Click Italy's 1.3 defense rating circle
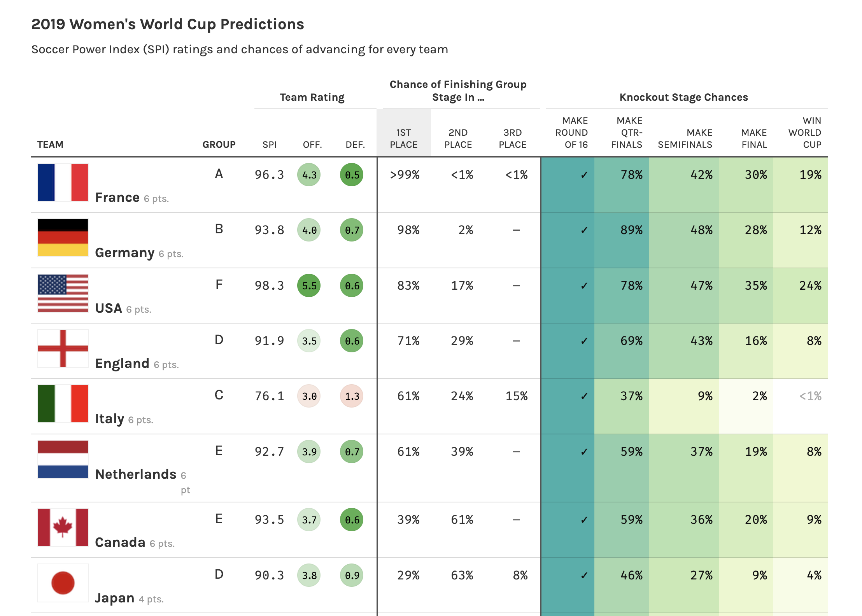862x616 pixels. point(352,396)
